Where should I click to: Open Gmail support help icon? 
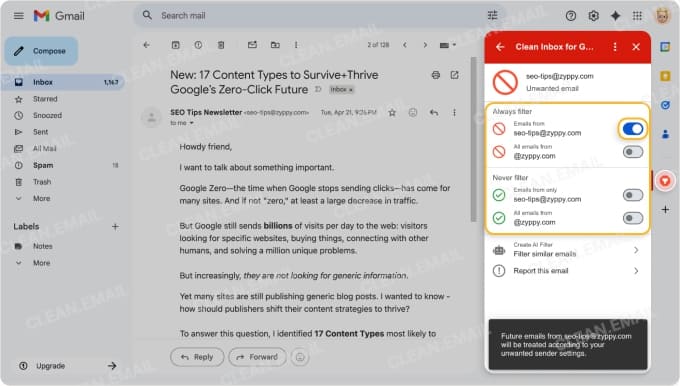(x=571, y=16)
